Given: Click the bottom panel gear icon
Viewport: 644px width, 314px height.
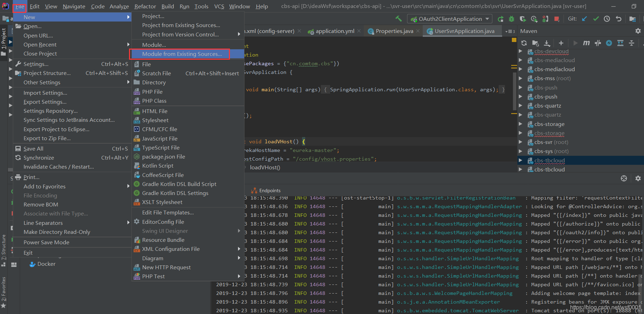Looking at the screenshot, I should (x=638, y=178).
